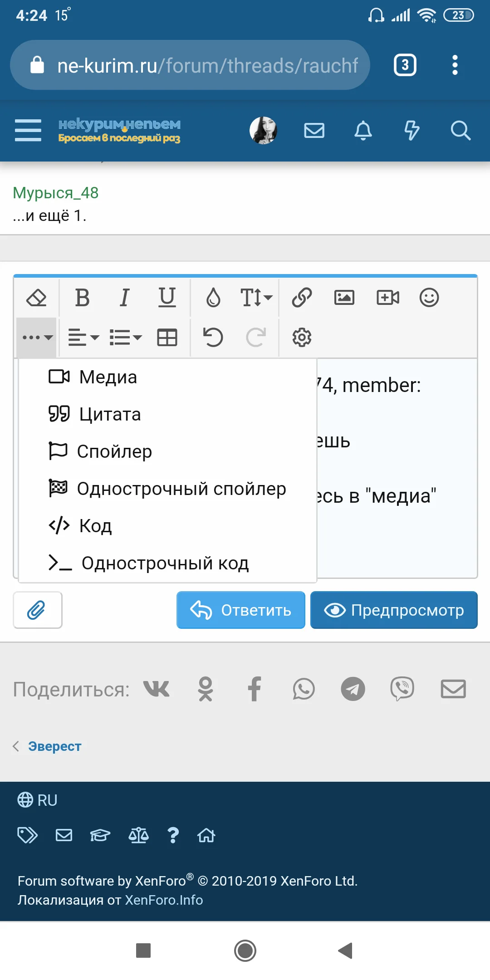The height and width of the screenshot is (980, 490).
Task: Toggle bold formatting
Action: [x=82, y=298]
